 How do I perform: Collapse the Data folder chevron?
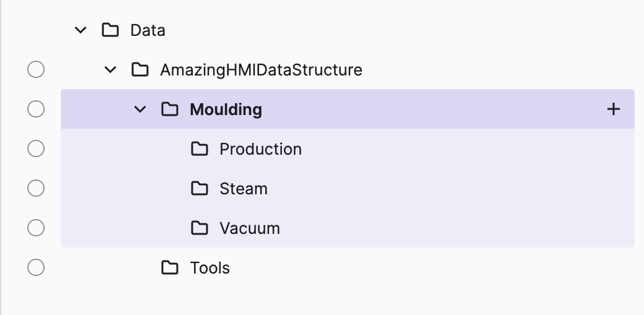[x=81, y=30]
